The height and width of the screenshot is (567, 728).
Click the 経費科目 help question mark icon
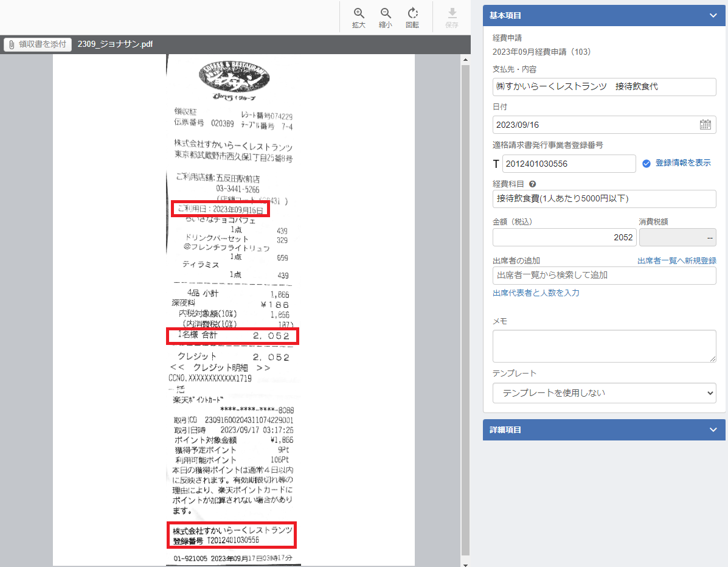pyautogui.click(x=533, y=184)
